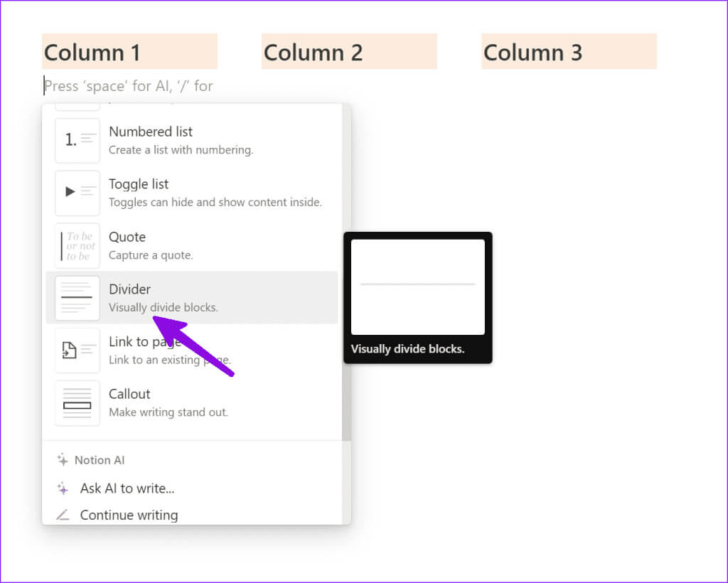This screenshot has width=728, height=583.
Task: Click the Divider block icon
Action: click(x=77, y=298)
